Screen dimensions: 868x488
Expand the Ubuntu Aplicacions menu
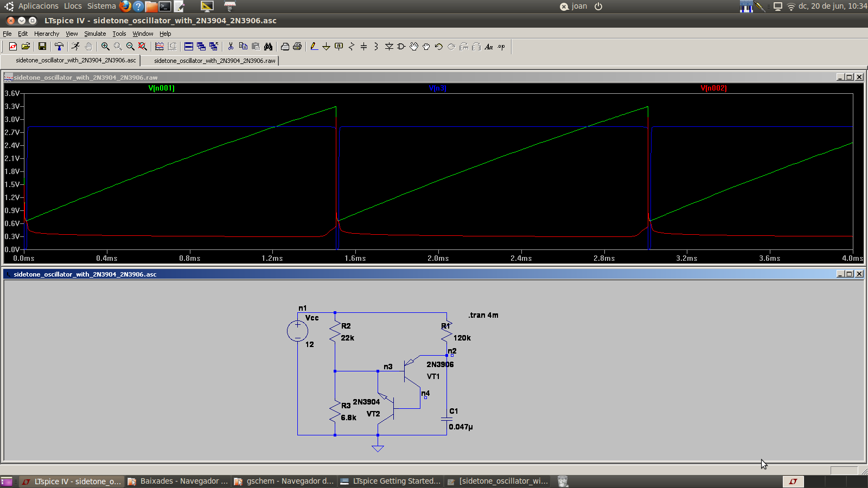[x=38, y=6]
